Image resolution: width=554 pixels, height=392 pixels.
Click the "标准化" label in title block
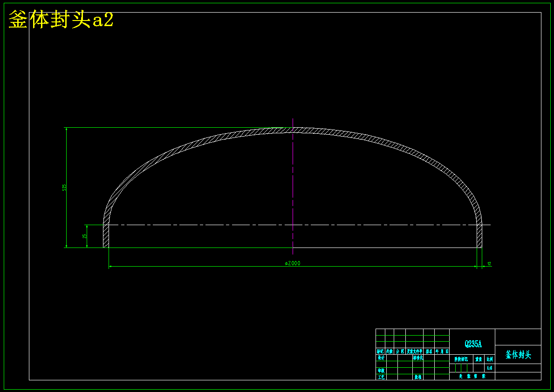coord(418,358)
